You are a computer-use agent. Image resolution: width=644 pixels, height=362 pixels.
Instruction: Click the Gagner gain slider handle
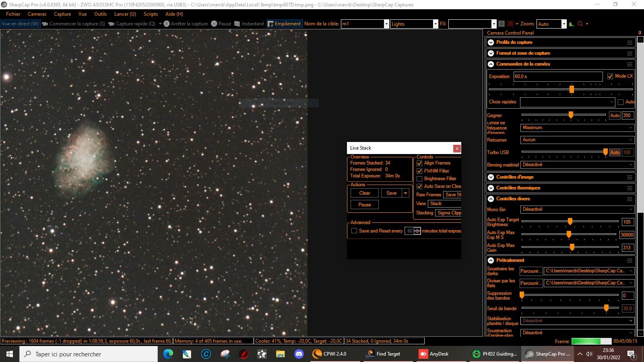[x=571, y=115]
